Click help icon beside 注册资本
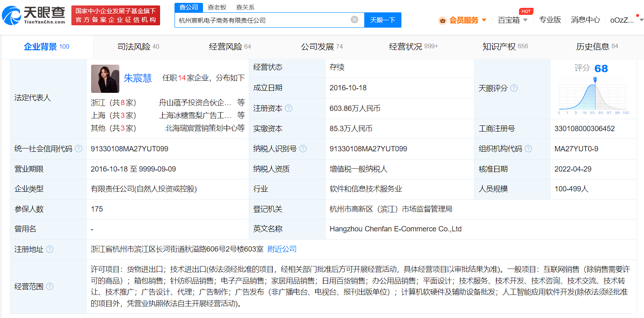 coord(289,108)
